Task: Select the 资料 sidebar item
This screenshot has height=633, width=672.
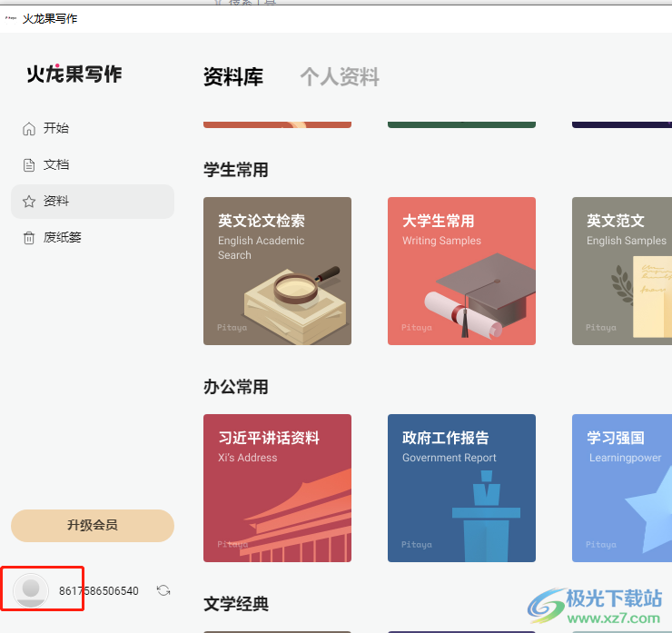Action: coord(93,202)
